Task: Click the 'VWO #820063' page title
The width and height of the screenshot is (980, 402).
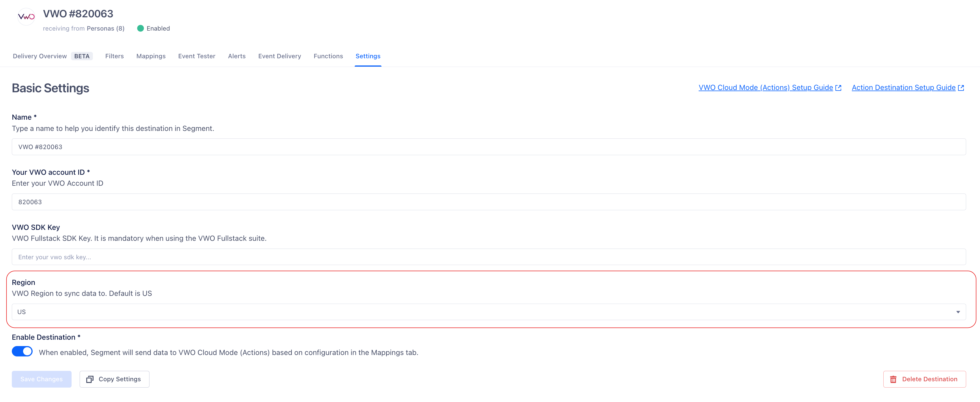Action: 78,14
